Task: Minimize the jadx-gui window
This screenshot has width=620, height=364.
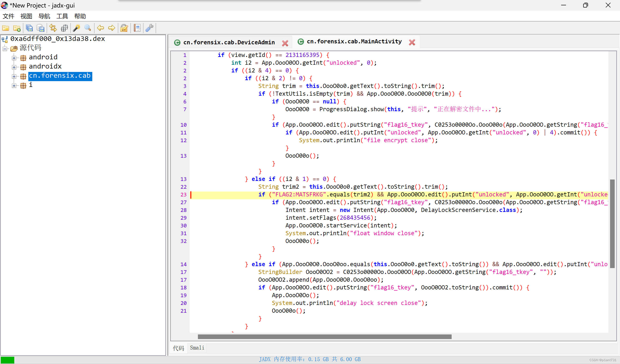Action: 563,5
